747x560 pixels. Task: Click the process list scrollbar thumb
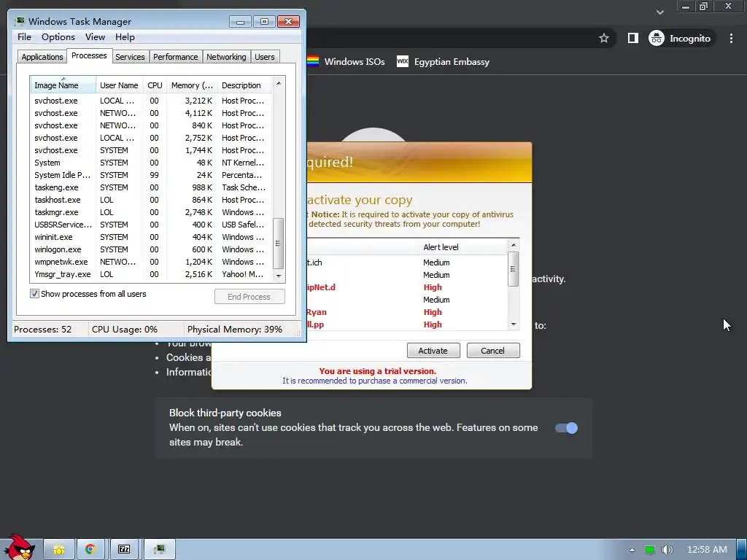(x=279, y=244)
